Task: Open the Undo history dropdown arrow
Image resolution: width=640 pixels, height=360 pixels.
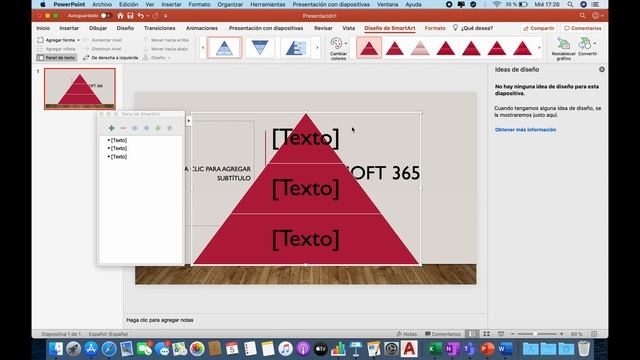Action: [147, 16]
